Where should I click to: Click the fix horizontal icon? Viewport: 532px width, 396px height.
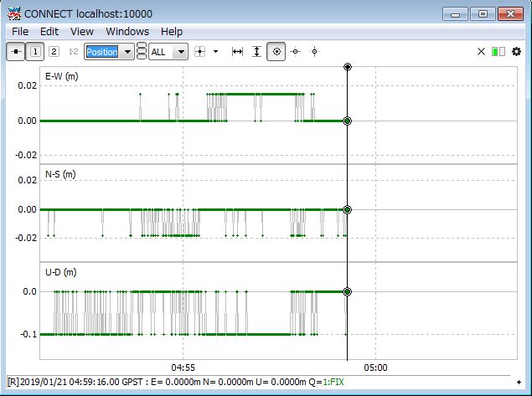[295, 52]
